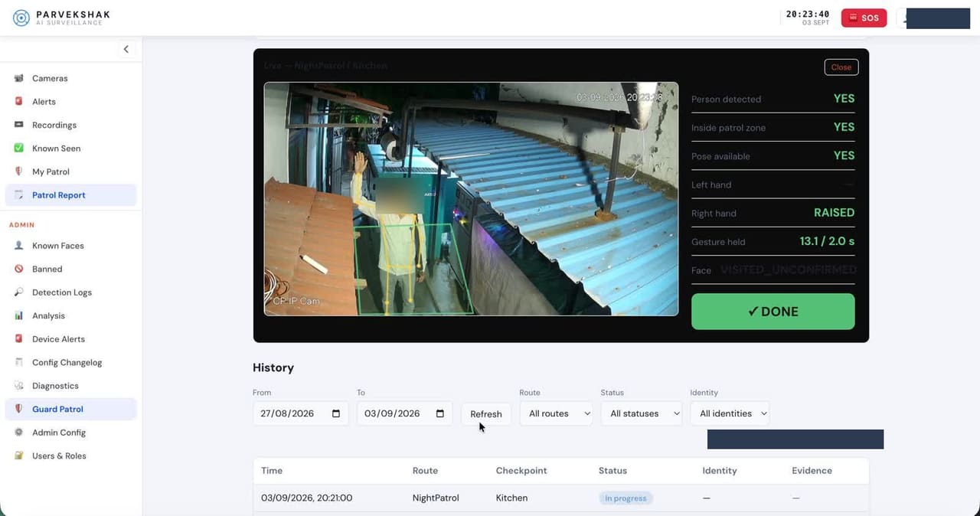Open Admin Config settings
980x516 pixels.
70,433
